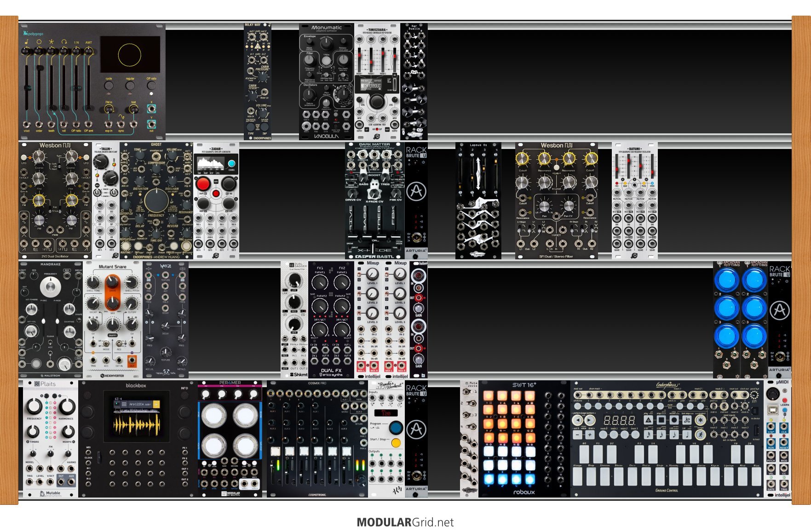This screenshot has height=532, width=811.
Task: Toggle the Mutant Snare mode switch
Action: (106, 343)
